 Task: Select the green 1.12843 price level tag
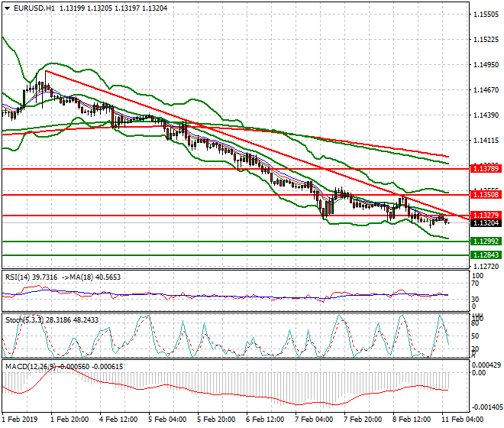(x=486, y=255)
